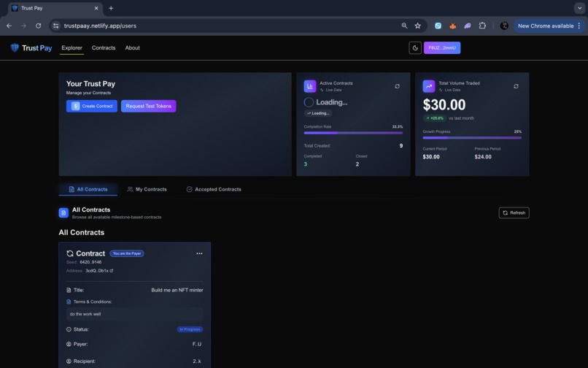Open the About nav item

click(x=132, y=47)
